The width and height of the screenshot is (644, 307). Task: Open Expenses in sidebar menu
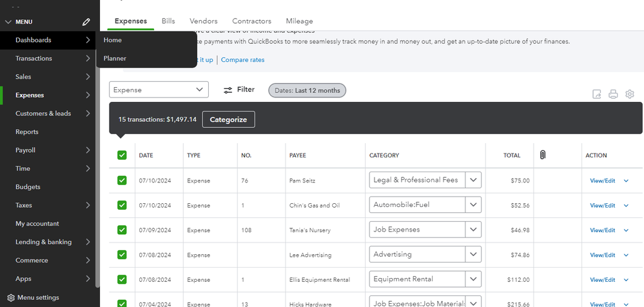point(48,95)
